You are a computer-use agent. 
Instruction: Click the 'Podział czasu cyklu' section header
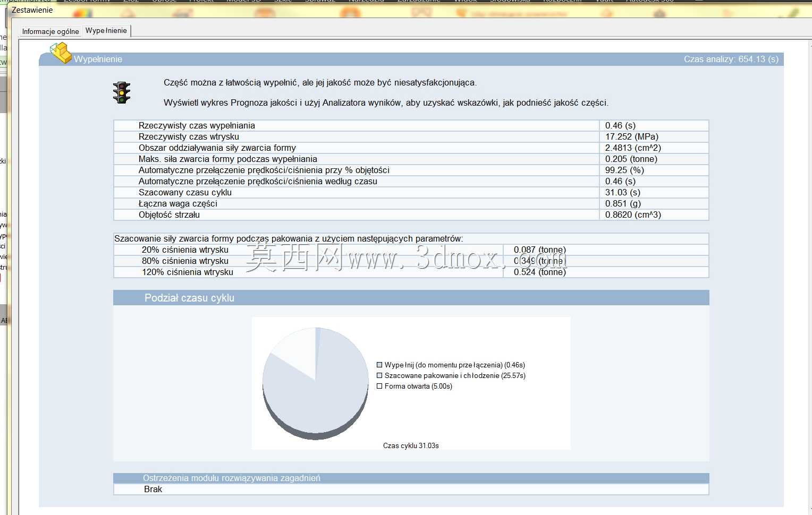[411, 298]
